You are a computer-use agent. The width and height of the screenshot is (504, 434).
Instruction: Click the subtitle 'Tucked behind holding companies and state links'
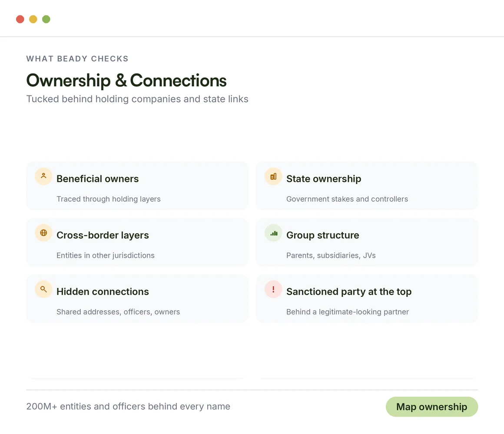pyautogui.click(x=137, y=99)
